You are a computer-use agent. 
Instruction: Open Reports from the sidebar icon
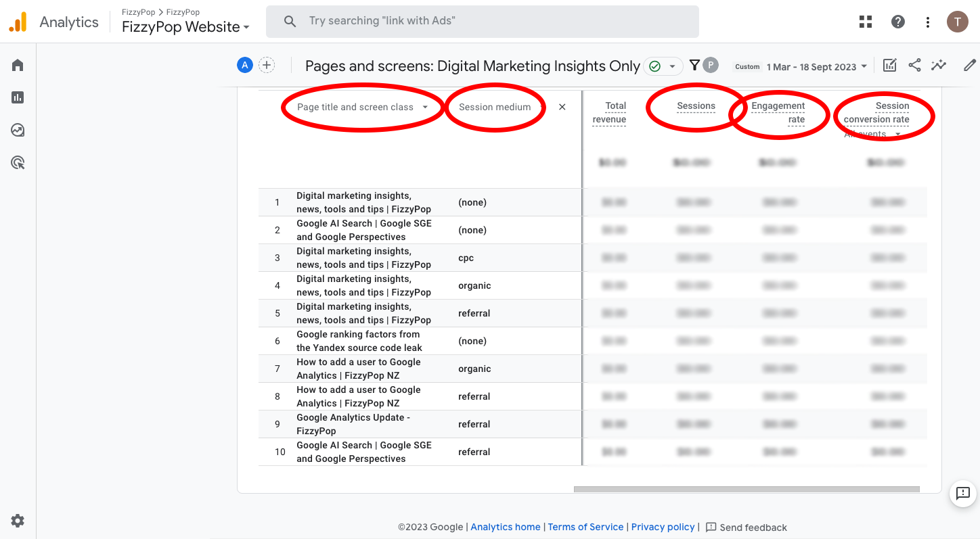point(18,97)
